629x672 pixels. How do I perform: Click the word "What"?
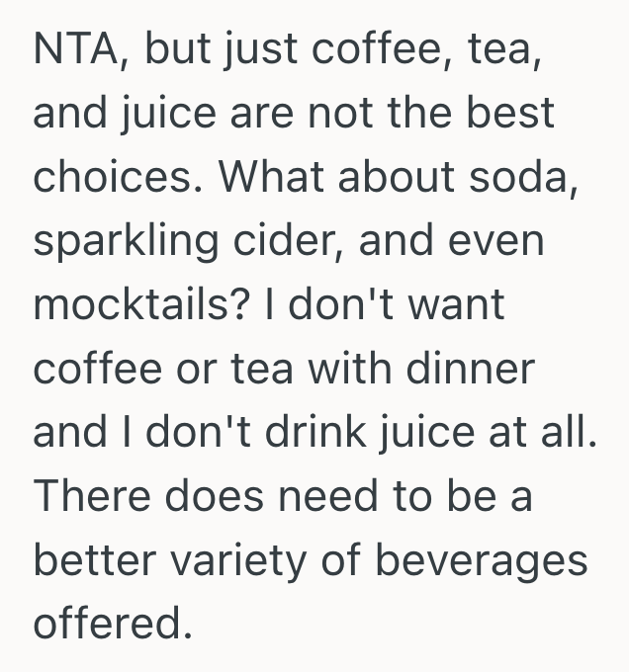click(263, 177)
